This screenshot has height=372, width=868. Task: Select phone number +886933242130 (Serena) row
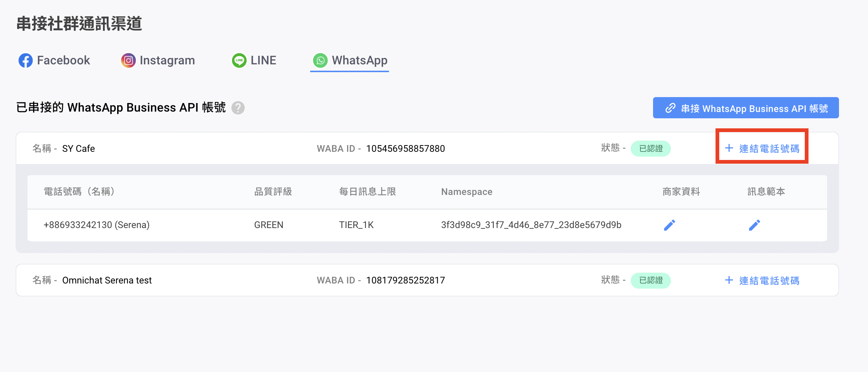pyautogui.click(x=97, y=225)
